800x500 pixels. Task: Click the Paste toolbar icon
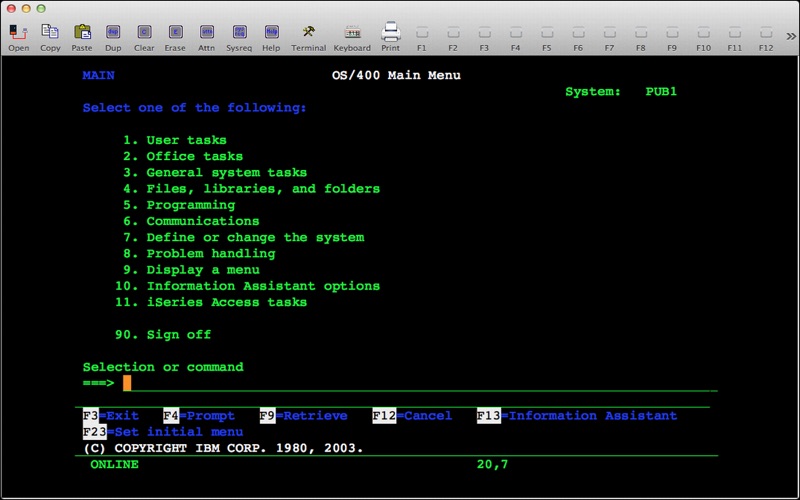pyautogui.click(x=82, y=37)
